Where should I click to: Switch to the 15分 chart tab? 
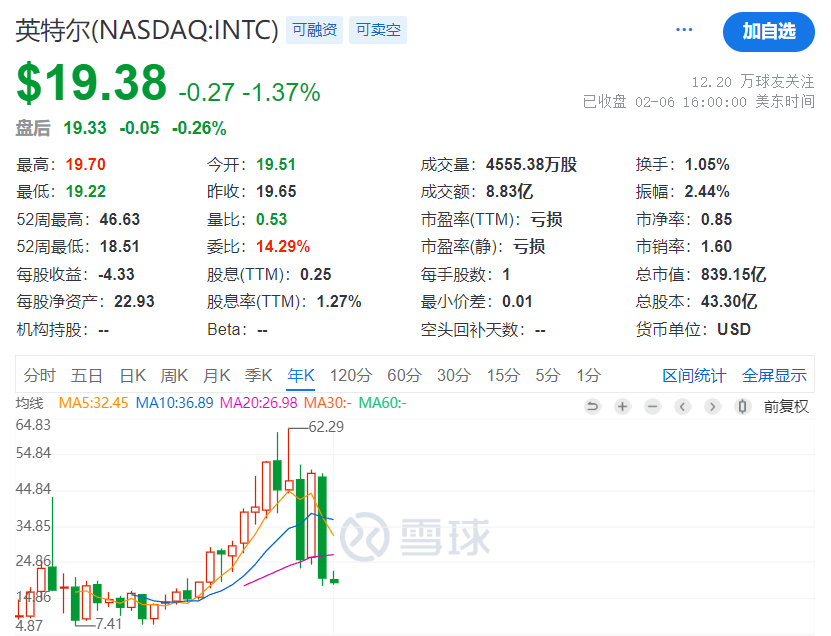(503, 376)
